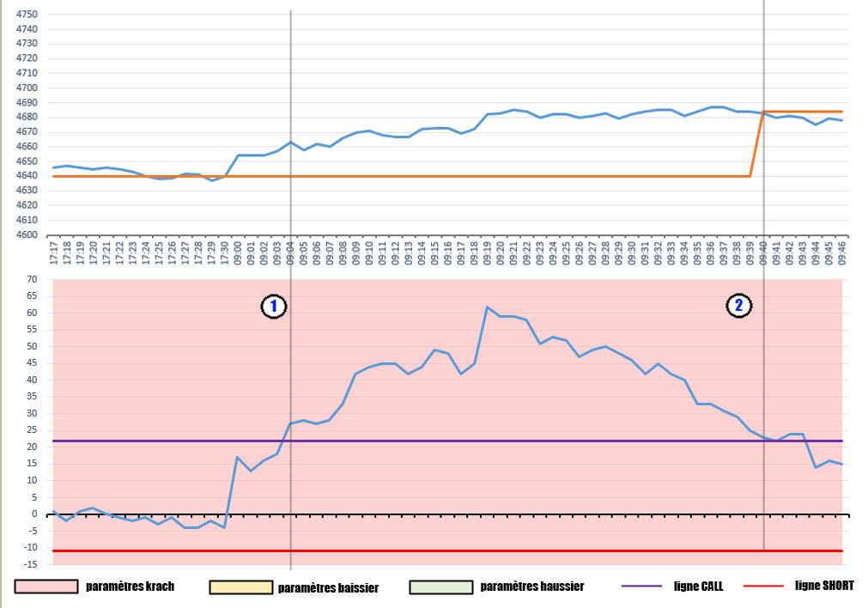Click the 'ligne CALL' legend label
The image size is (868, 608).
click(699, 586)
